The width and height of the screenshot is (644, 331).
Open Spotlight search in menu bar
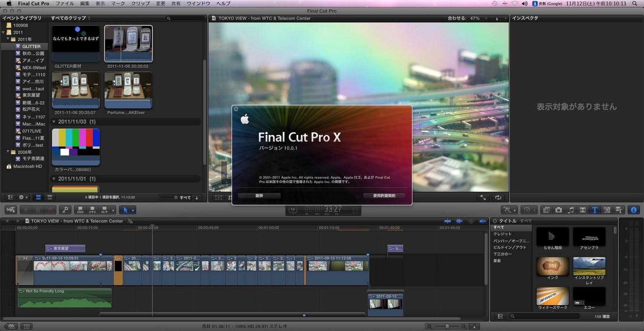[x=634, y=4]
